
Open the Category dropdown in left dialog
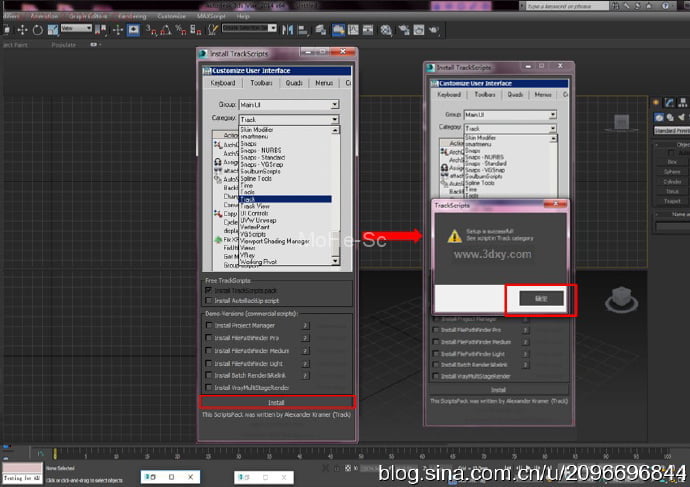[x=334, y=119]
